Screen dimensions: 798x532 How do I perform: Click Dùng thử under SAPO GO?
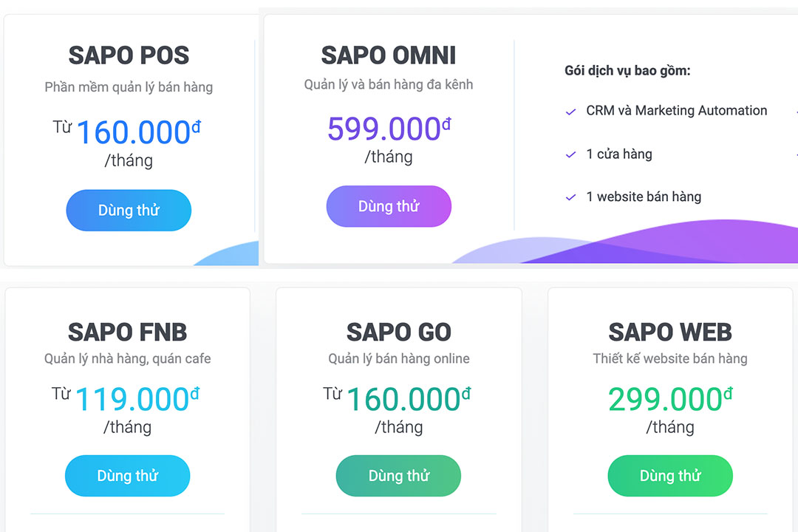coord(398,476)
